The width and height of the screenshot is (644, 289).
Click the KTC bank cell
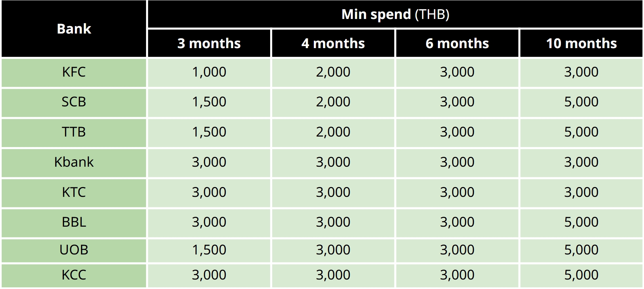click(x=74, y=192)
